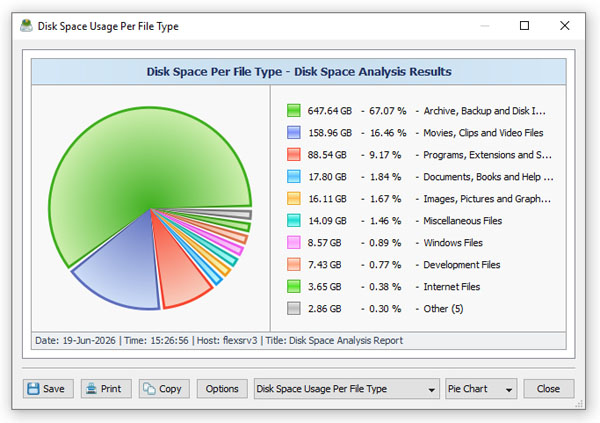This screenshot has height=423, width=600.
Task: Click the 7.43 GB size value
Action: [324, 265]
